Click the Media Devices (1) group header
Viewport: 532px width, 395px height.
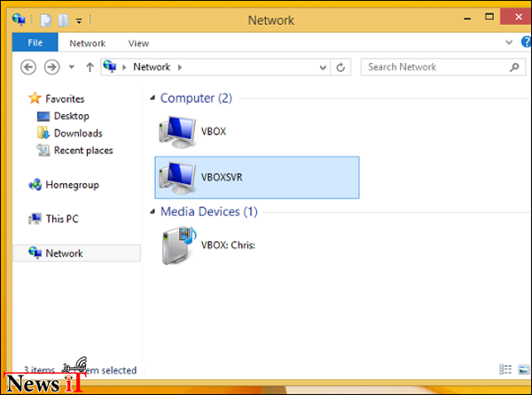[209, 212]
